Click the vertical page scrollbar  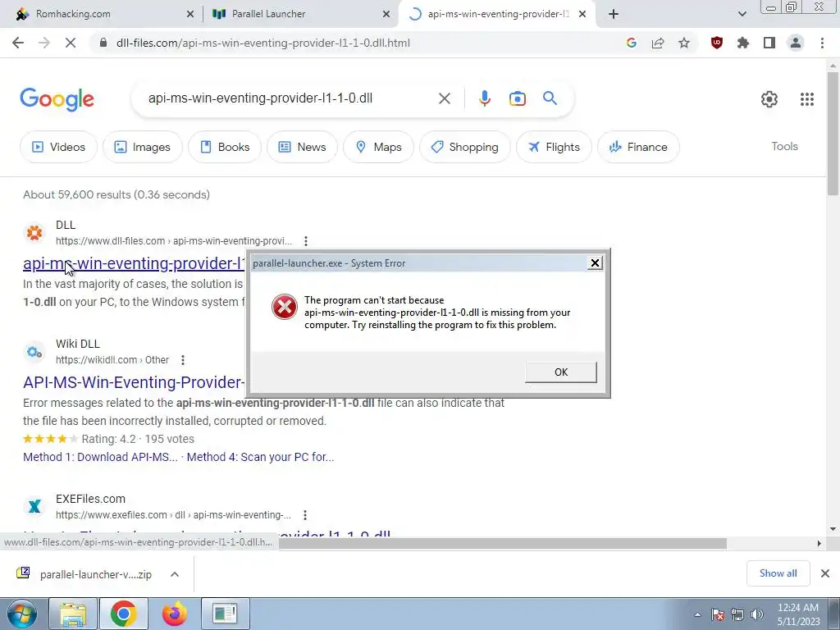coord(833,134)
